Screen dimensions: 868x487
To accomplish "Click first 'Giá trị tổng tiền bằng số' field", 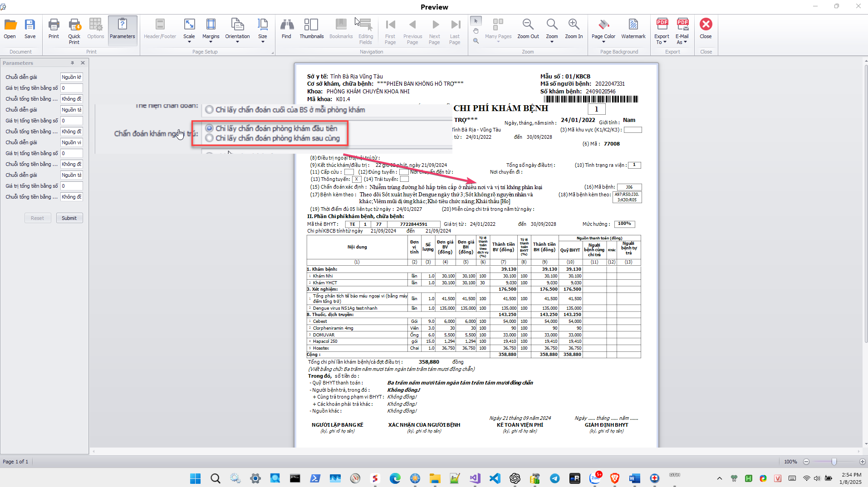I will (72, 88).
